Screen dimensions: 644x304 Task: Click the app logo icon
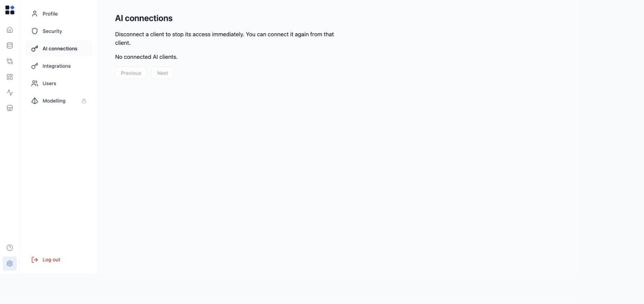point(10,10)
